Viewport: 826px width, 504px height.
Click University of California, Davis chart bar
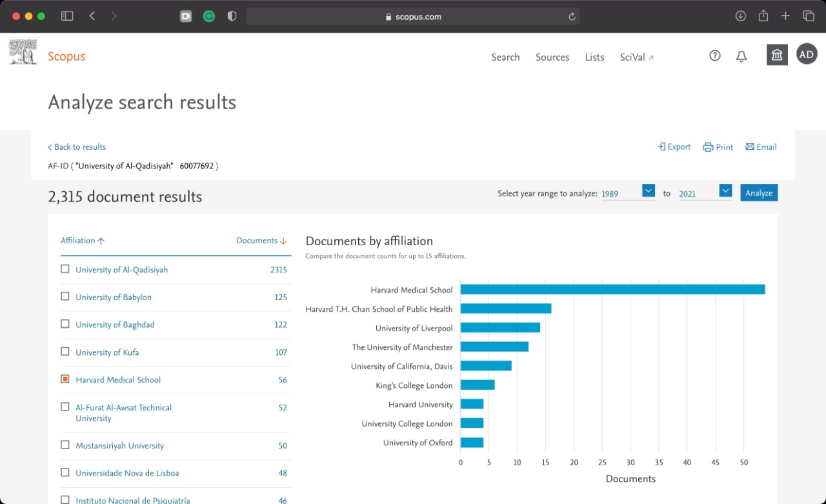pyautogui.click(x=486, y=366)
